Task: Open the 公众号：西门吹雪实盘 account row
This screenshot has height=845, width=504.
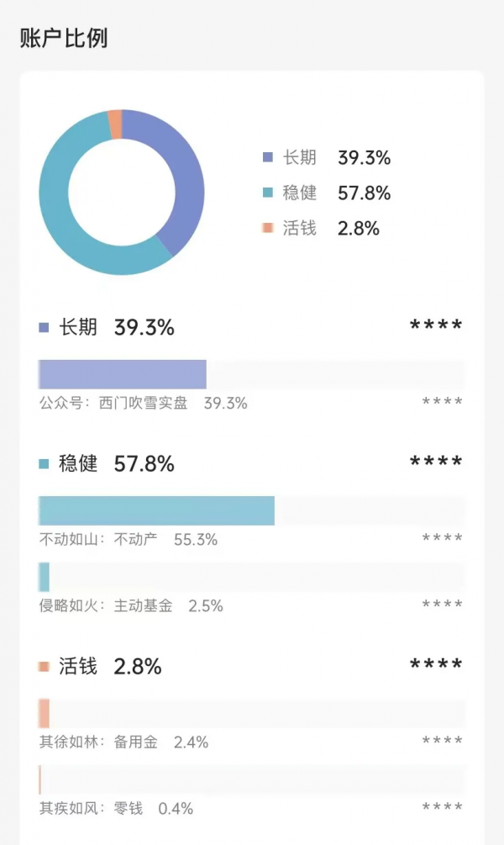Action: click(143, 403)
